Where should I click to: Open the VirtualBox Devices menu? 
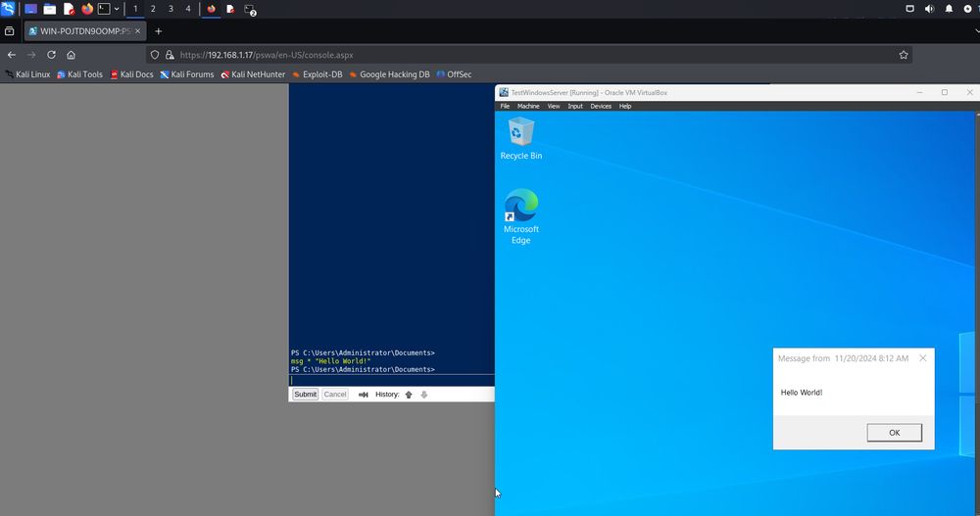click(601, 106)
